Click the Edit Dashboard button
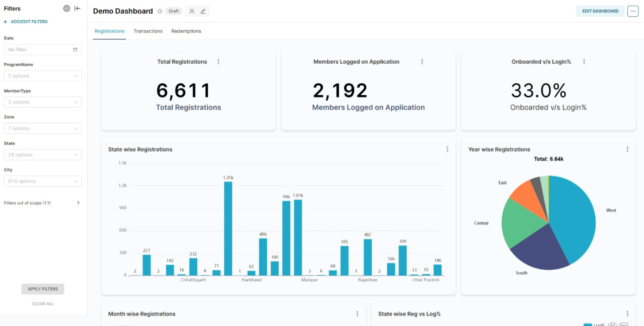This screenshot has width=644, height=326. pyautogui.click(x=600, y=11)
